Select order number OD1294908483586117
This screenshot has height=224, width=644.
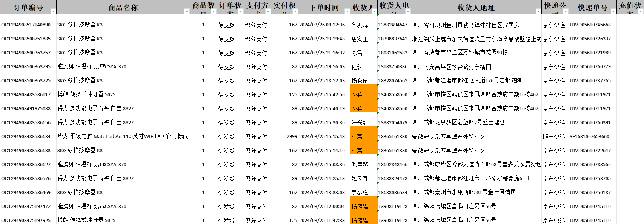tap(26, 95)
